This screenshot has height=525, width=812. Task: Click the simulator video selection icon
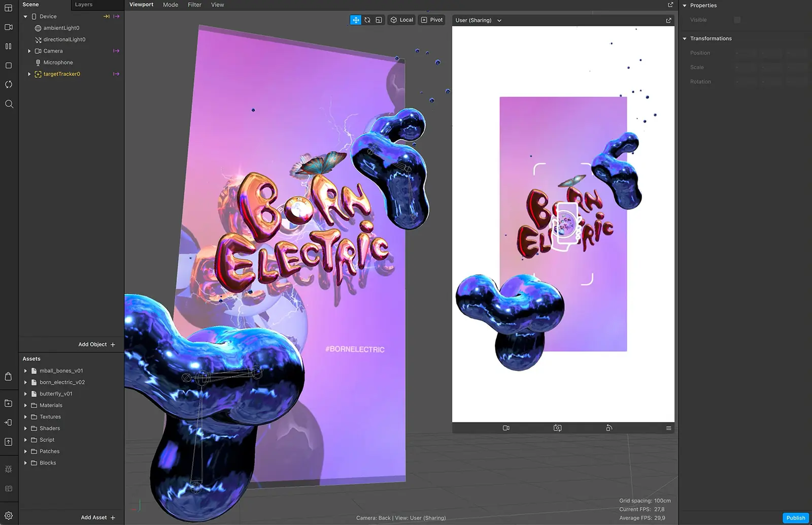506,428
